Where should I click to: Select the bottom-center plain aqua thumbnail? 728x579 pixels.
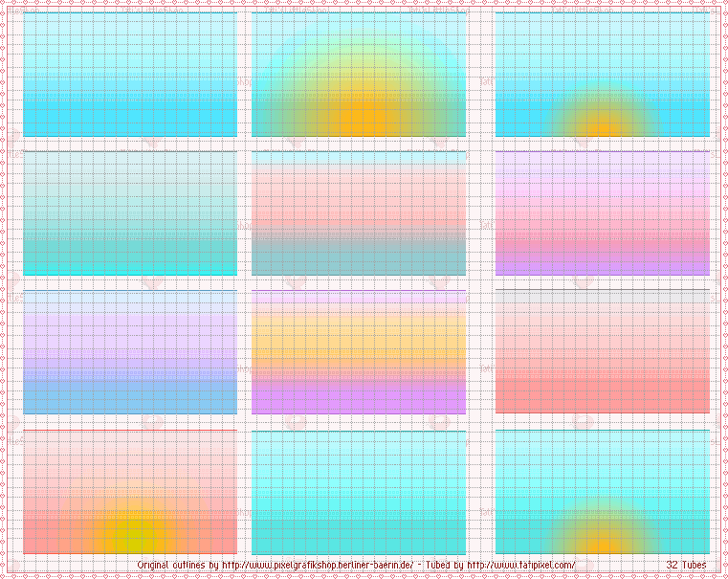359,491
